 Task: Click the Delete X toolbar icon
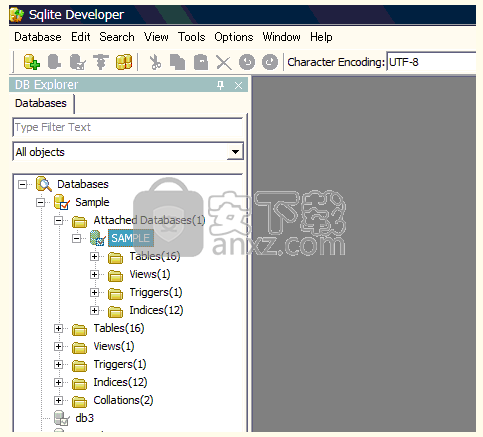224,62
